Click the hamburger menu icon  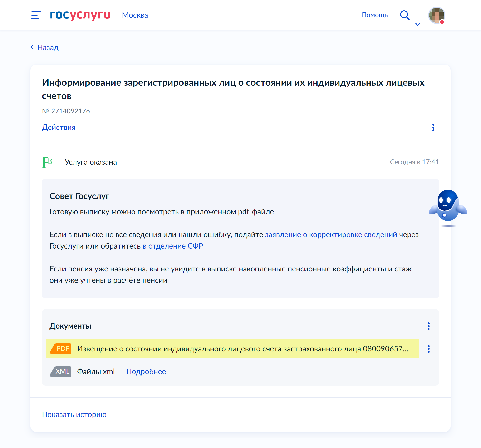(x=35, y=15)
